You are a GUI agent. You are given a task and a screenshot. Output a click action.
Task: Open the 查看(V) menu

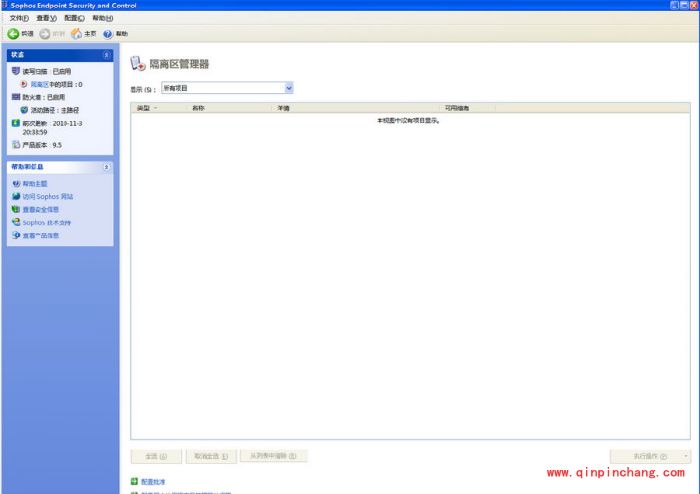[46, 18]
